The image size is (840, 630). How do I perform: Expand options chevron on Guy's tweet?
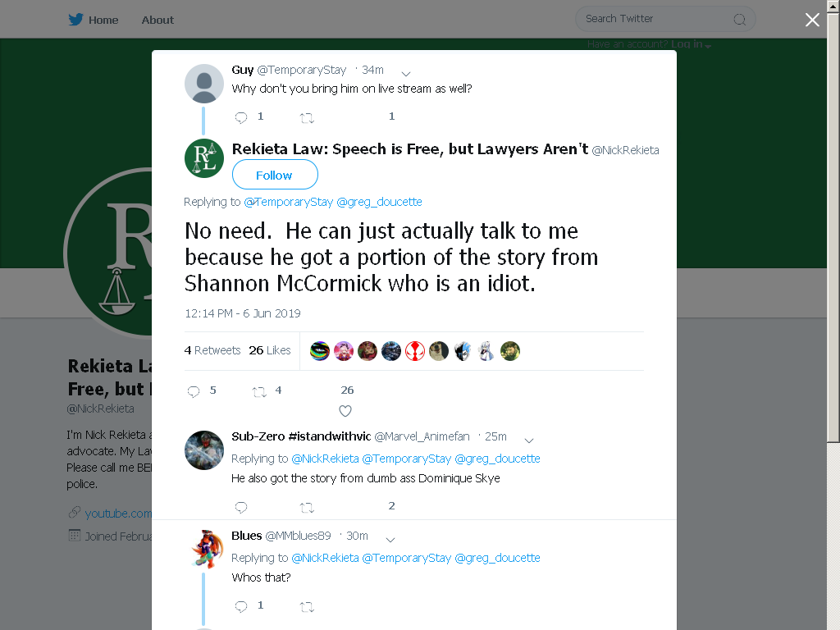point(406,74)
